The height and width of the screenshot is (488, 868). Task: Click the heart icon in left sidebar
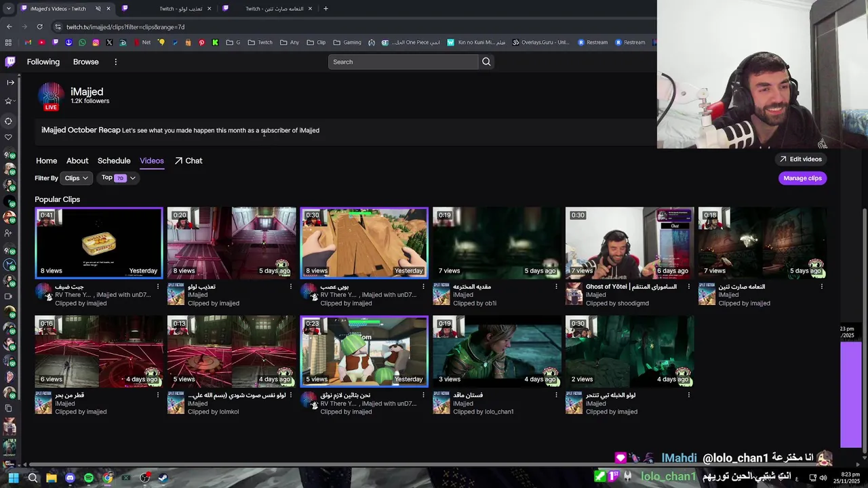[x=9, y=138]
